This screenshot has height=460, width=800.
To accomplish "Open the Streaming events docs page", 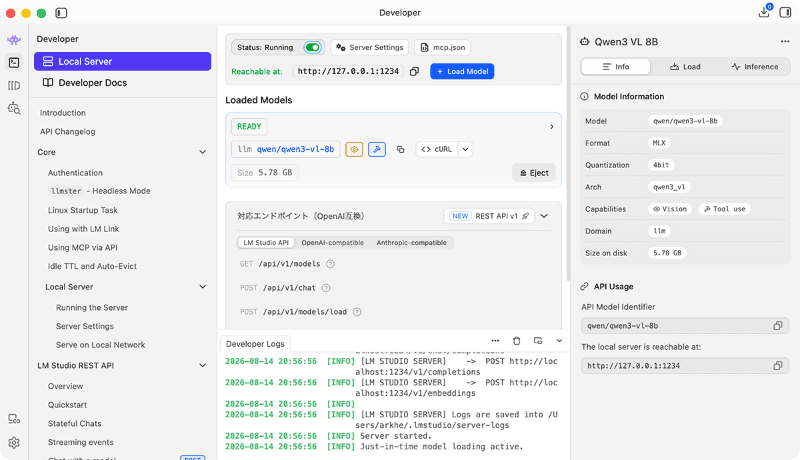I will [x=81, y=442].
